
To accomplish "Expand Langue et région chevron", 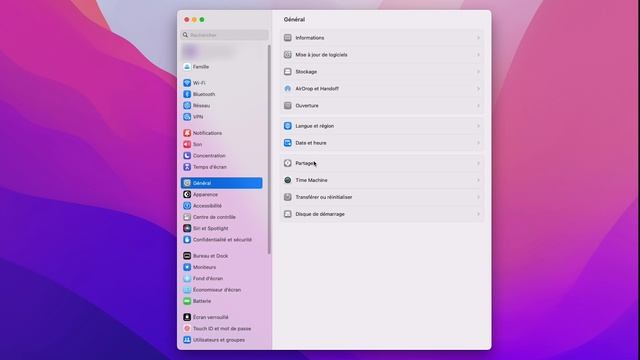I will tap(478, 126).
